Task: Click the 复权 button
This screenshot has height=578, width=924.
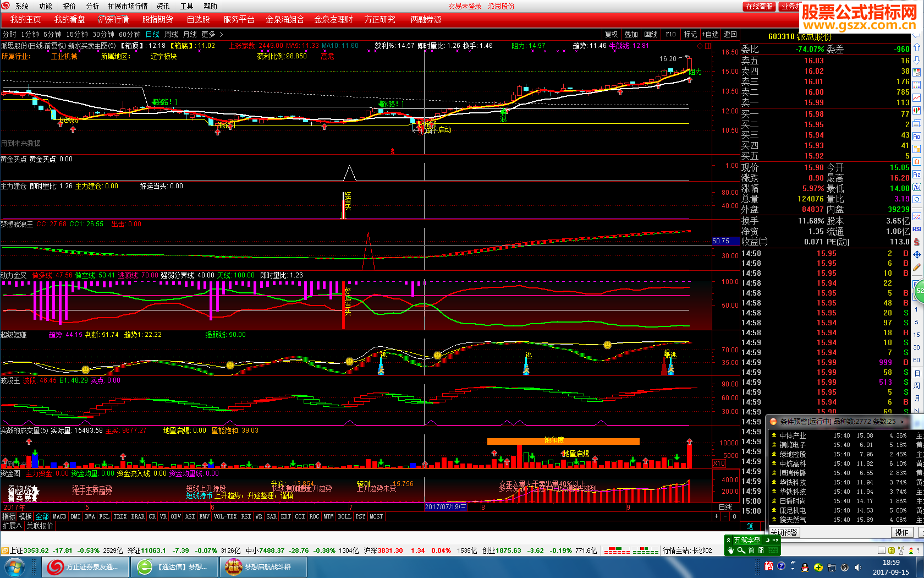Action: tap(611, 34)
